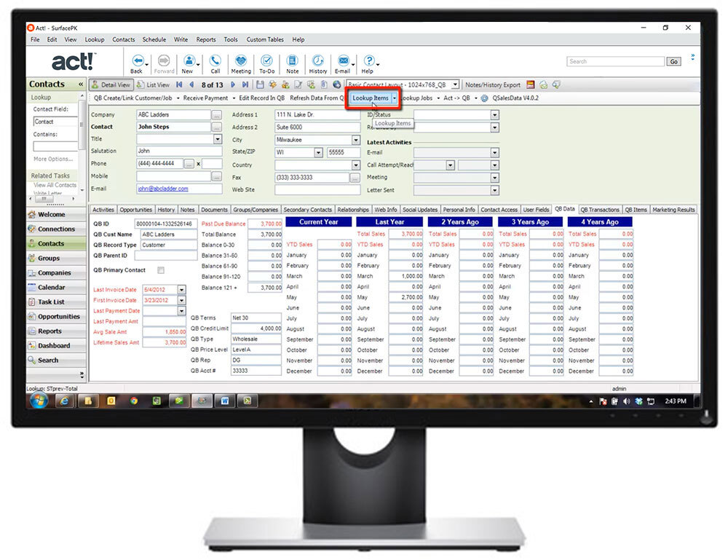This screenshot has height=560, width=728.
Task: Expand the Meeting latest activity dropdown
Action: pyautogui.click(x=494, y=178)
